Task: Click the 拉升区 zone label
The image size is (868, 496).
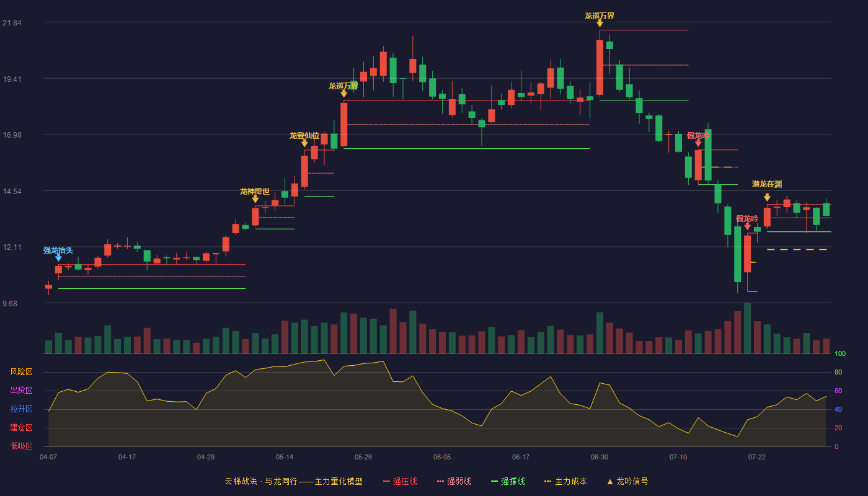Action: click(x=21, y=409)
